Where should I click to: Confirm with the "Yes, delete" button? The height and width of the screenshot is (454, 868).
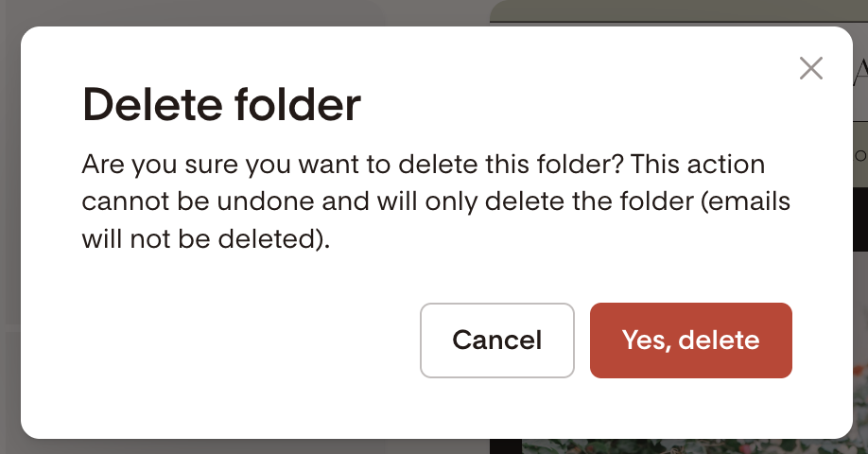pos(690,340)
